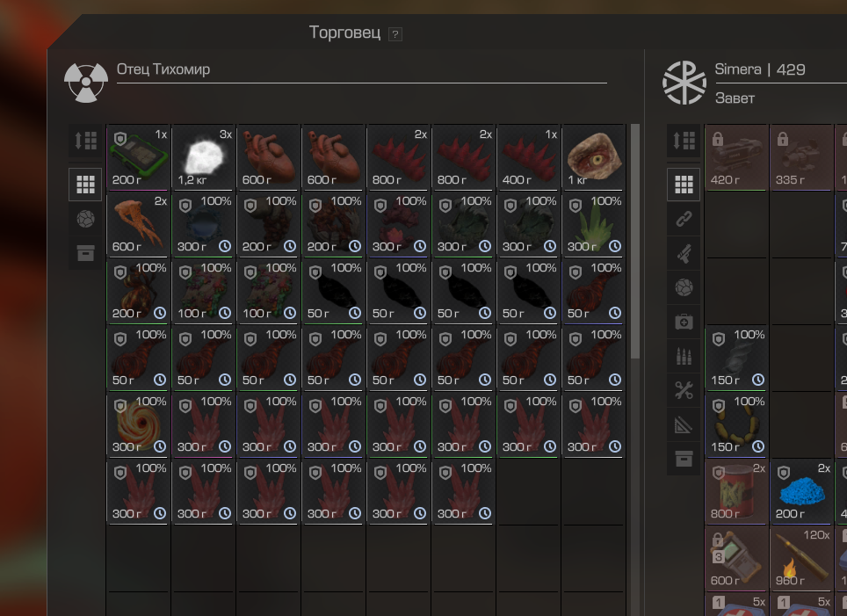This screenshot has height=616, width=847.
Task: Toggle sort order in player inventory sidebar
Action: tap(684, 141)
